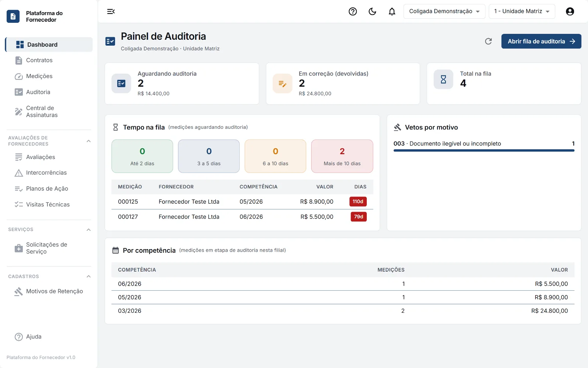Click the Plataforma do Fornecedor logo icon
Viewport: 588px width, 368px height.
13,16
